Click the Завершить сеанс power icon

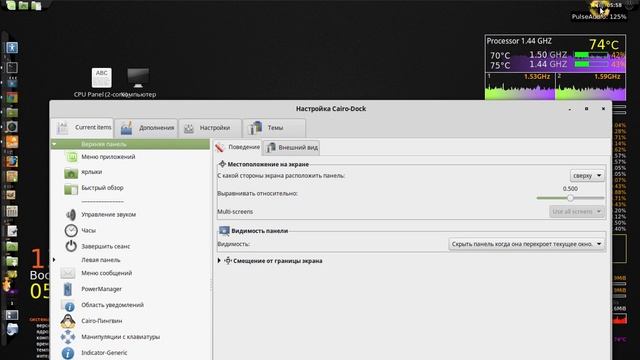pos(71,246)
